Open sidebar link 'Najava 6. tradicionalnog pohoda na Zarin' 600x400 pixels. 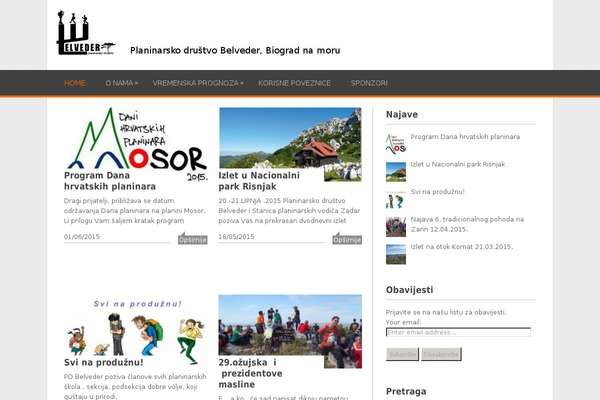(x=467, y=224)
